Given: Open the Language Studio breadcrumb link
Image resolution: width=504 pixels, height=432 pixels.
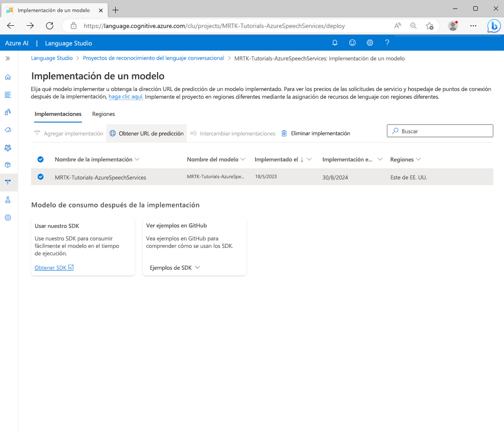Looking at the screenshot, I should point(52,58).
